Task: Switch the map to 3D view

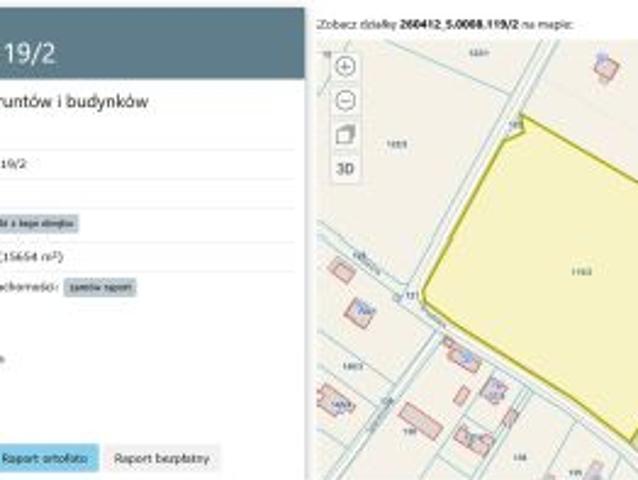Action: [x=345, y=168]
